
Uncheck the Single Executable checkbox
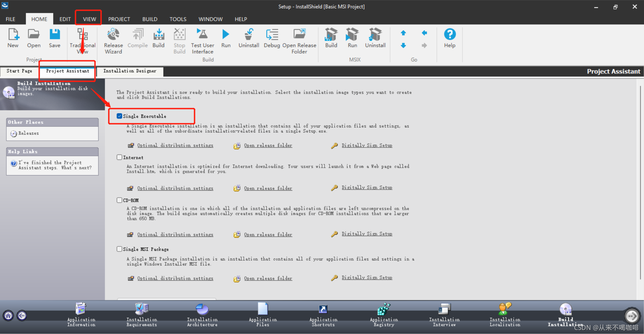119,116
